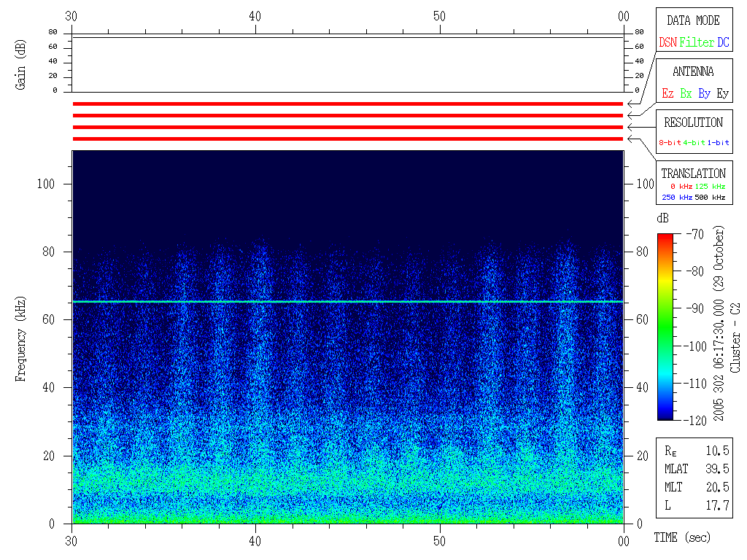Click the 4-bit resolution label
Viewport: 747px width, 560px height.
(694, 143)
